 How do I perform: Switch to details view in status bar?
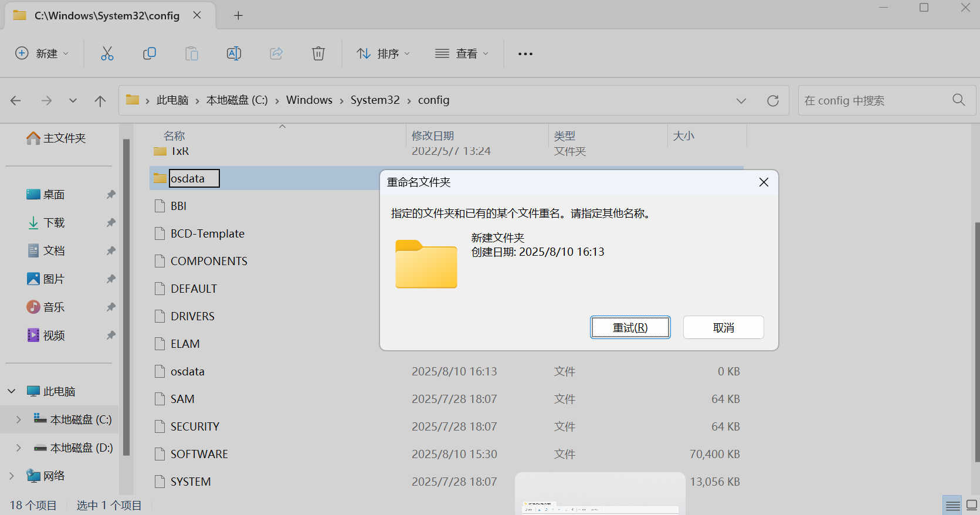pos(953,505)
